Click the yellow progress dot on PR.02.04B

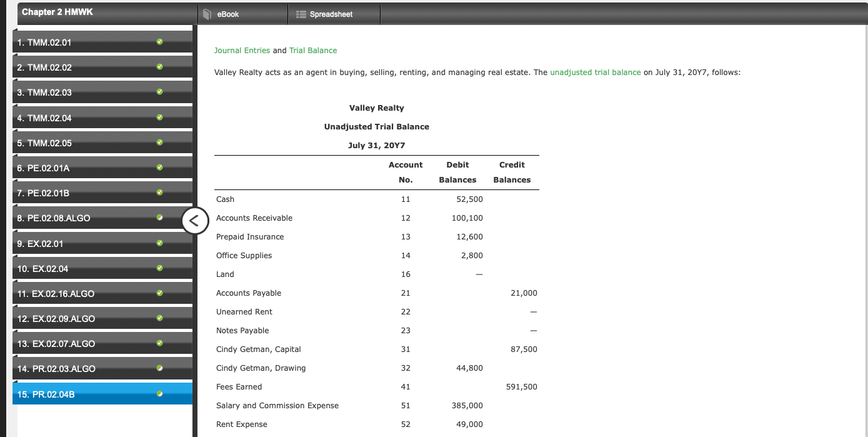tap(160, 394)
